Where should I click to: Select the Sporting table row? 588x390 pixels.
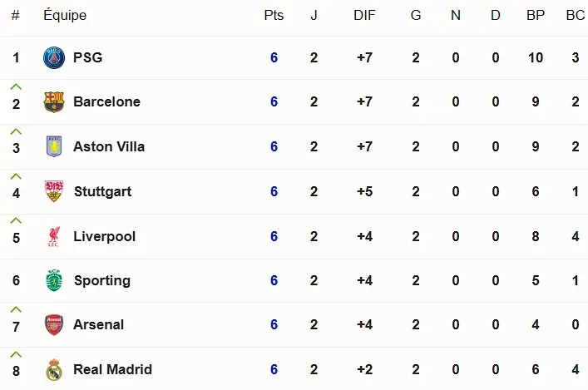294,280
